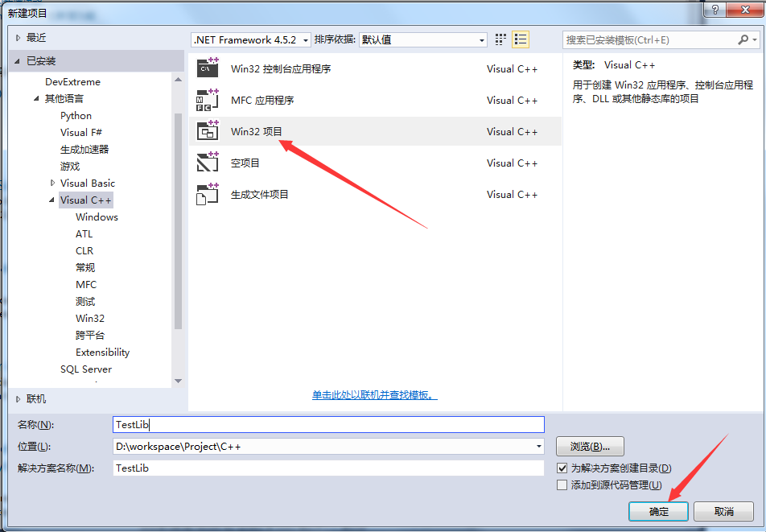
Task: Click the 确定 button
Action: [658, 511]
